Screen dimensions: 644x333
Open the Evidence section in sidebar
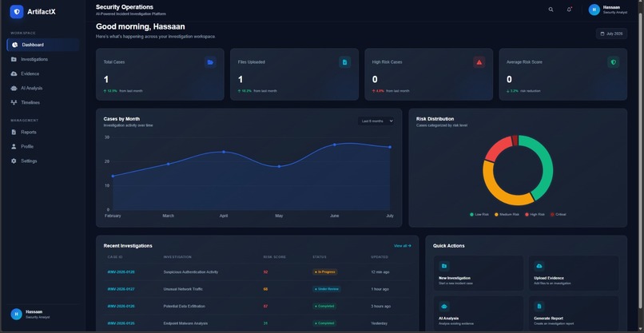click(43, 73)
